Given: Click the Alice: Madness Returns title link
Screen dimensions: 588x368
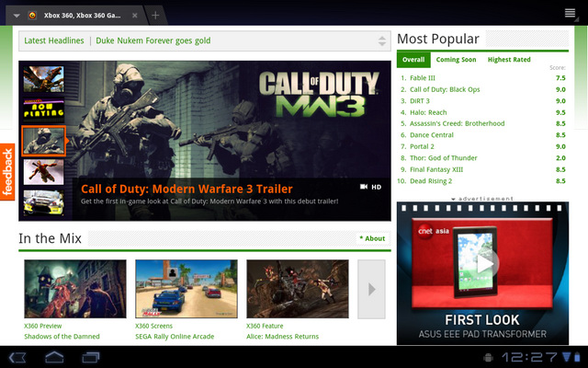Looking at the screenshot, I should (x=282, y=337).
